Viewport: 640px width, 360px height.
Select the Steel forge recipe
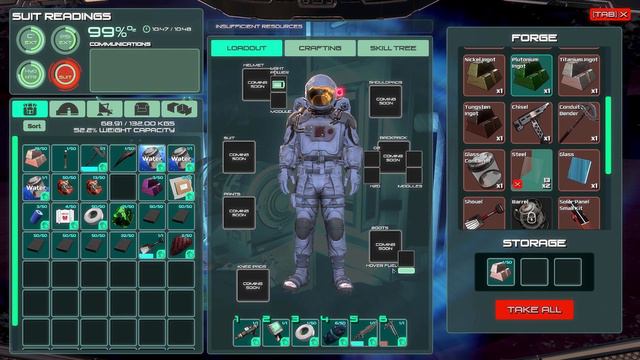point(531,170)
